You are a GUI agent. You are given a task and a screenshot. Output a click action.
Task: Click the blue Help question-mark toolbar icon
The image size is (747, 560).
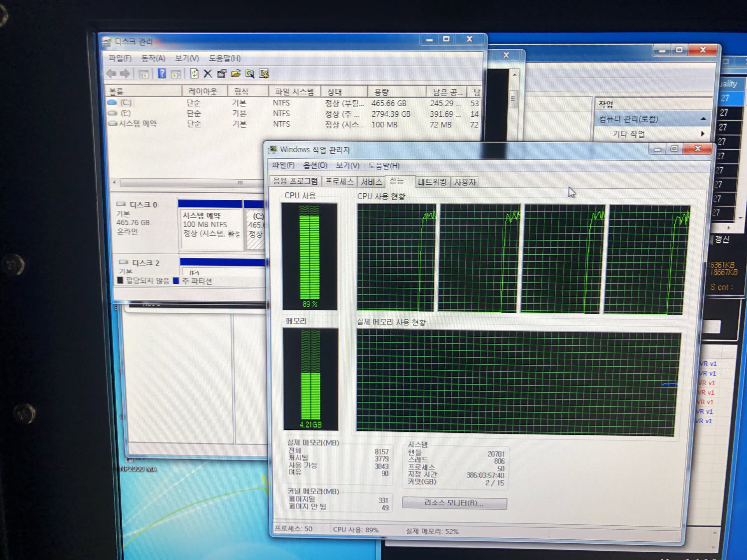tap(162, 73)
